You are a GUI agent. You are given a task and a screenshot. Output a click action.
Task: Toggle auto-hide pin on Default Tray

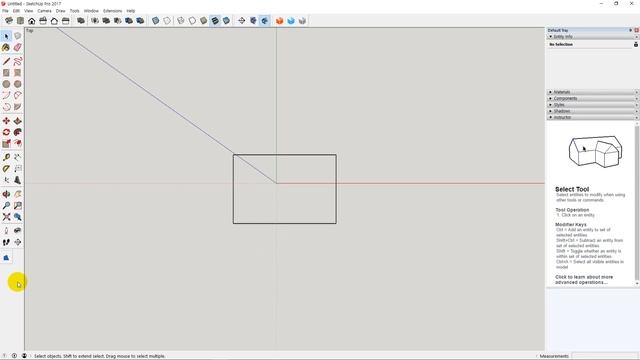click(631, 30)
